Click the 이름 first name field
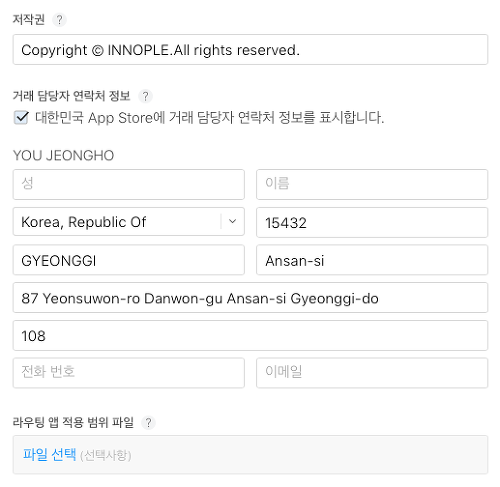The image size is (500, 487). (x=372, y=184)
